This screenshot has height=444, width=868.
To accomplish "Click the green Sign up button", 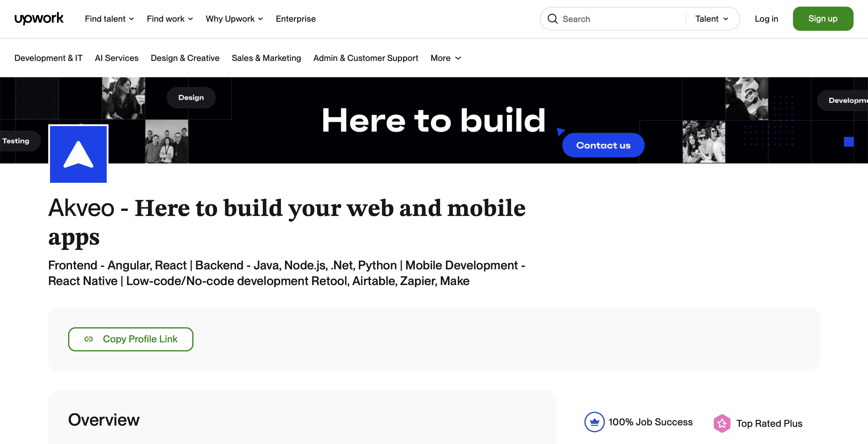I will coord(822,19).
